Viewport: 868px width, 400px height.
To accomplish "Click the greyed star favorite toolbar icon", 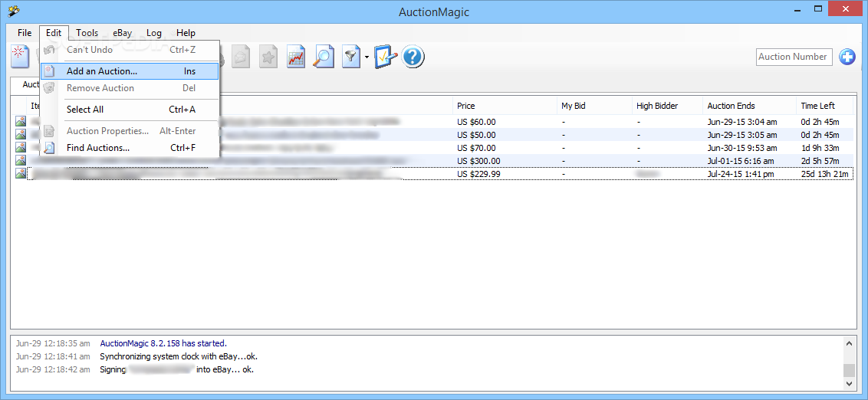I will [x=268, y=57].
